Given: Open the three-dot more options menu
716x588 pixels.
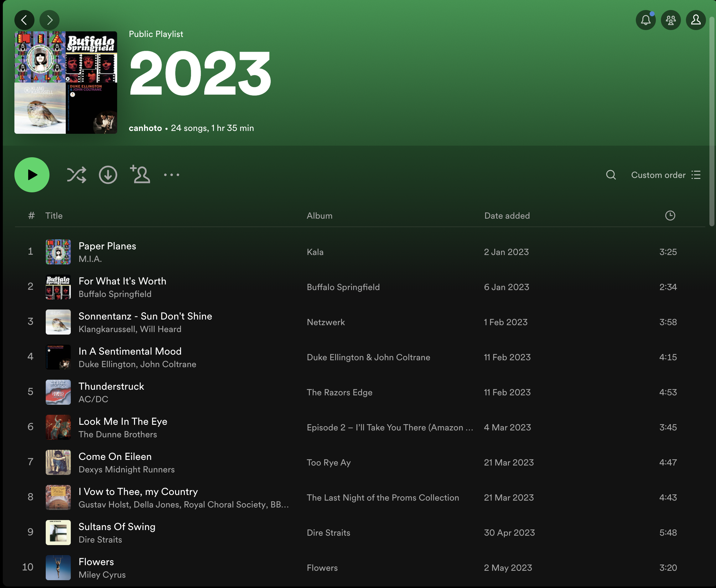Looking at the screenshot, I should [171, 175].
